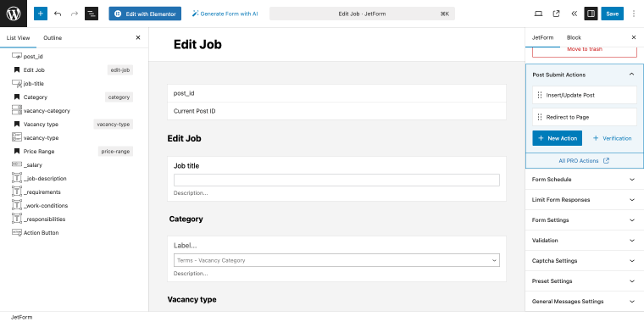The image size is (644, 322).
Task: Open the WordPress logo menu
Action: pyautogui.click(x=14, y=14)
